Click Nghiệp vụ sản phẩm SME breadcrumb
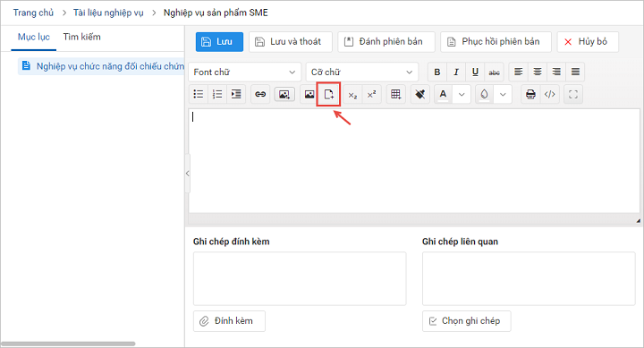 [216, 13]
